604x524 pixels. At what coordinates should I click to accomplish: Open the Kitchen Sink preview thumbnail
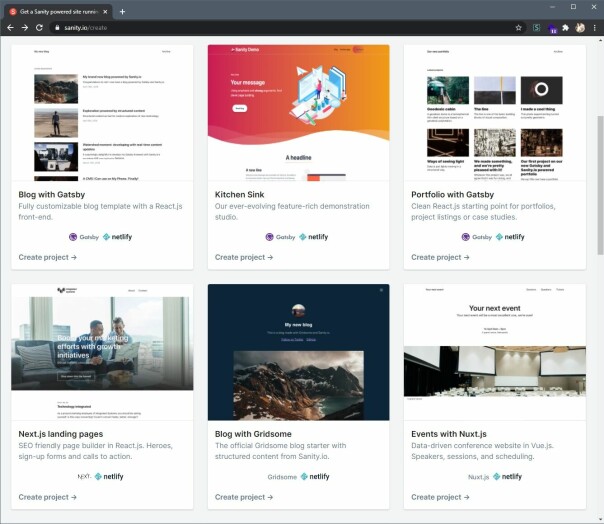pyautogui.click(x=299, y=113)
